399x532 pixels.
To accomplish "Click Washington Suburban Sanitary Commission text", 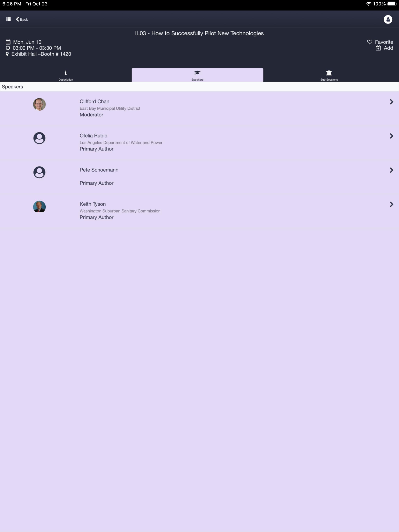I will pyautogui.click(x=120, y=211).
